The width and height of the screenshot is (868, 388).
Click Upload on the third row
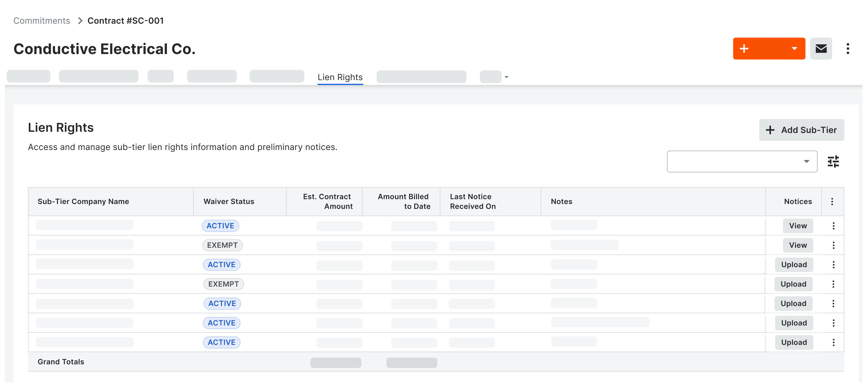click(x=794, y=265)
